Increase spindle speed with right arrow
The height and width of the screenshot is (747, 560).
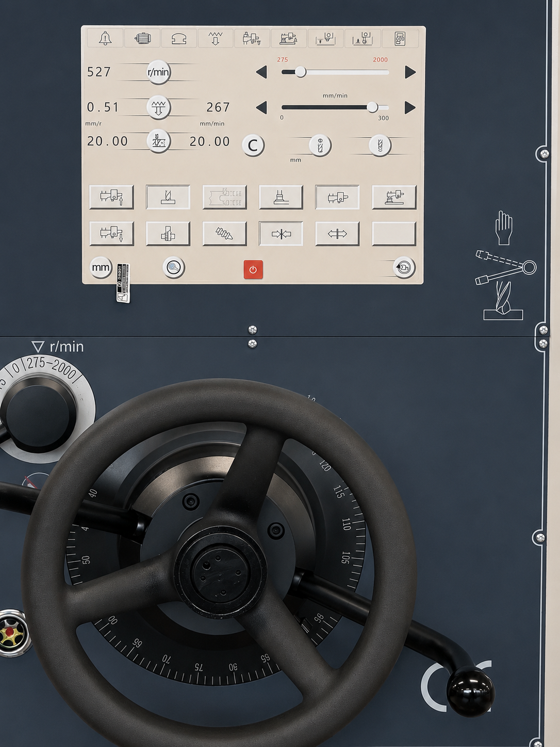point(410,72)
